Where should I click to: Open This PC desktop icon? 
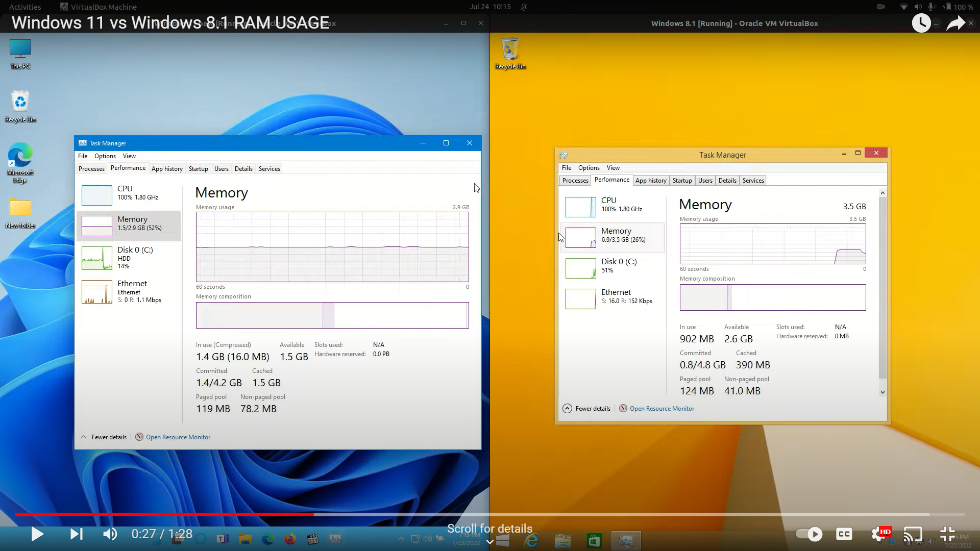click(x=20, y=54)
